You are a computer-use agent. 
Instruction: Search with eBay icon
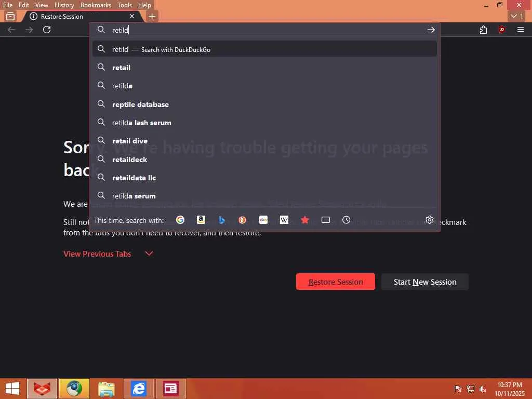[263, 220]
